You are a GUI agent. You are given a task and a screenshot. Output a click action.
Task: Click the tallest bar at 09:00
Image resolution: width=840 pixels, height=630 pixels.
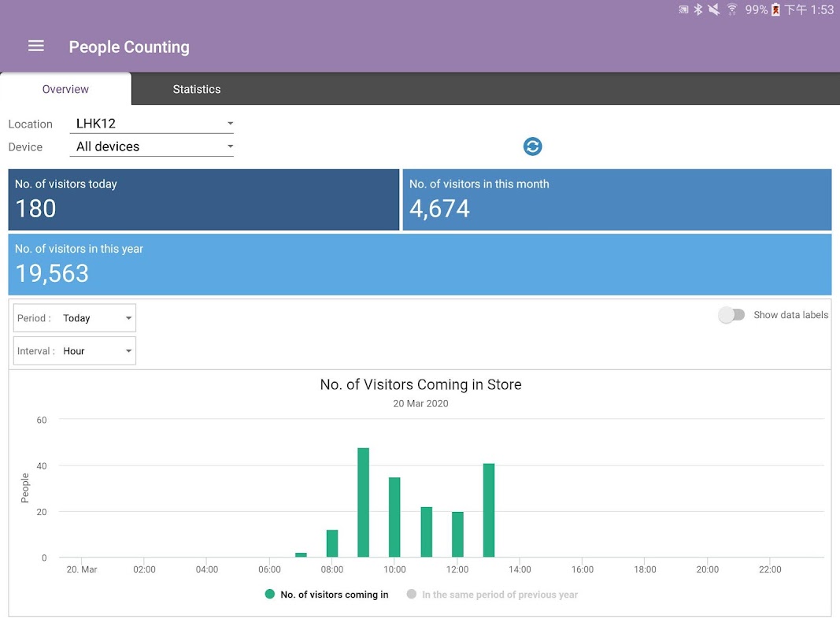363,502
